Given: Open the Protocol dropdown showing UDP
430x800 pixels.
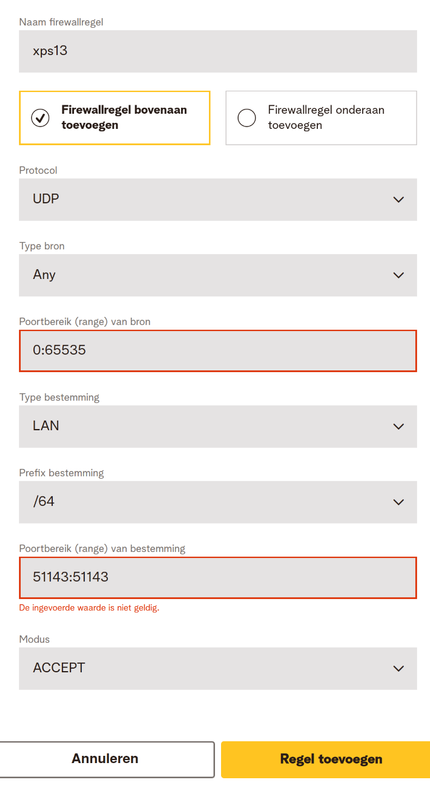Looking at the screenshot, I should click(218, 199).
